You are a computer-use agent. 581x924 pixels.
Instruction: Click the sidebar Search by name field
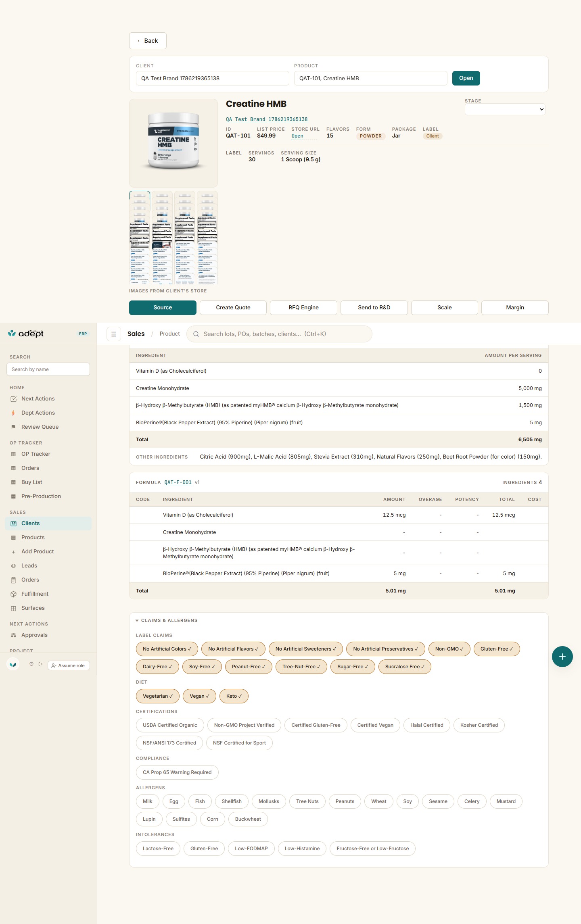pos(48,369)
